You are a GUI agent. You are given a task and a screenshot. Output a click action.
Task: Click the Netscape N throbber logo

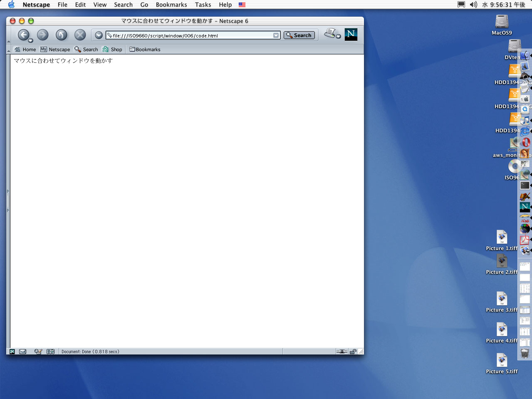(x=351, y=34)
